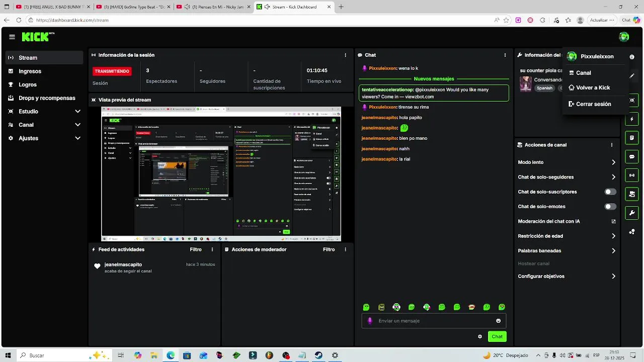
Task: Open a new browser tab
Action: 341,7
